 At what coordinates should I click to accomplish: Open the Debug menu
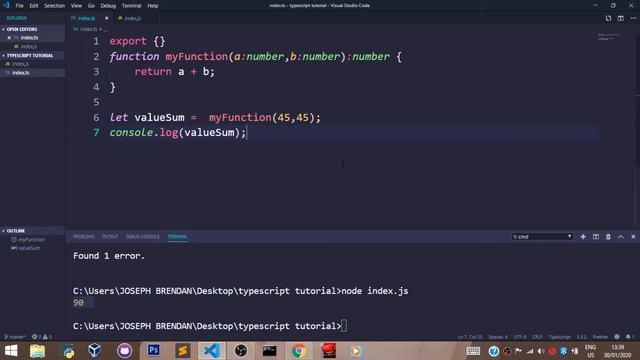tap(108, 6)
